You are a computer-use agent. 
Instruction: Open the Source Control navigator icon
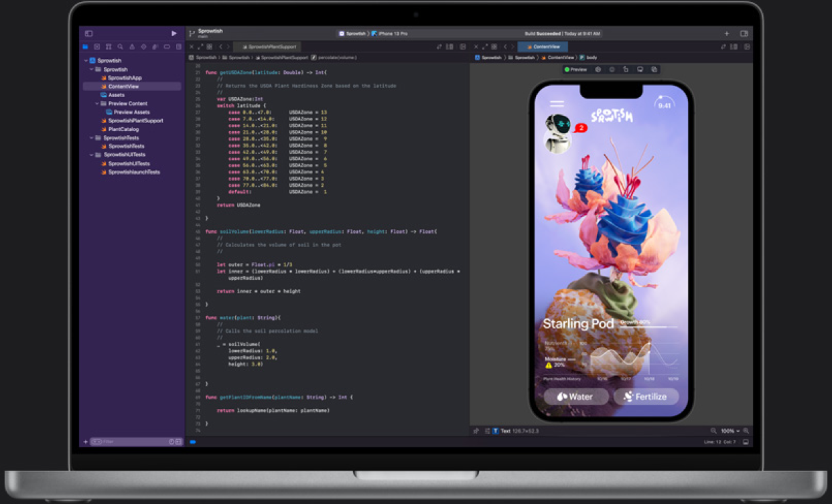(97, 47)
